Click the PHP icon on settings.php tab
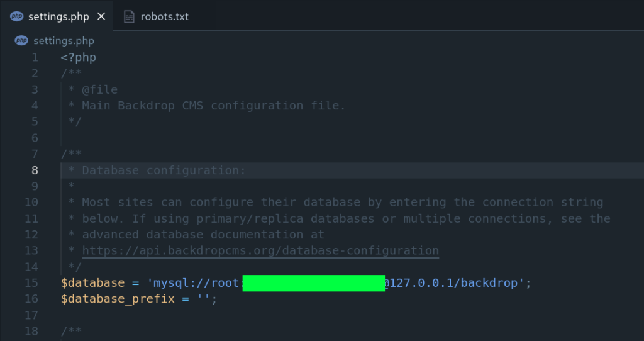Image resolution: width=644 pixels, height=341 pixels. point(17,16)
